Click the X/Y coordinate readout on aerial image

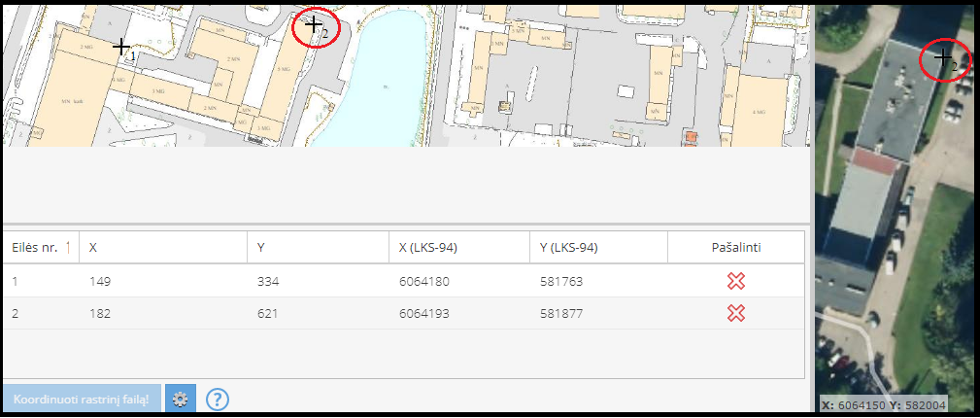(x=883, y=405)
